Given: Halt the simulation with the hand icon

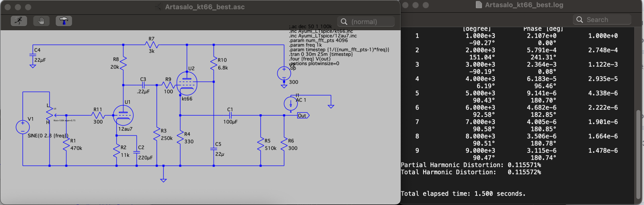Looking at the screenshot, I should [x=42, y=21].
